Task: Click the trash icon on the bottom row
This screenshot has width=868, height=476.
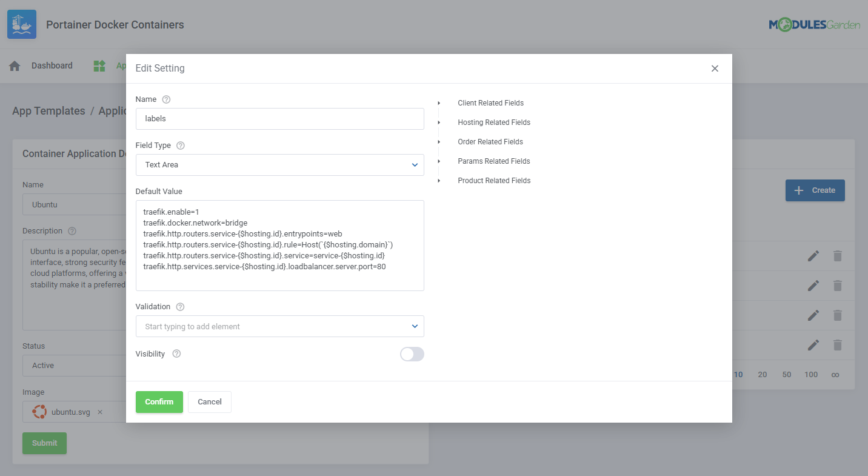Action: pyautogui.click(x=838, y=345)
